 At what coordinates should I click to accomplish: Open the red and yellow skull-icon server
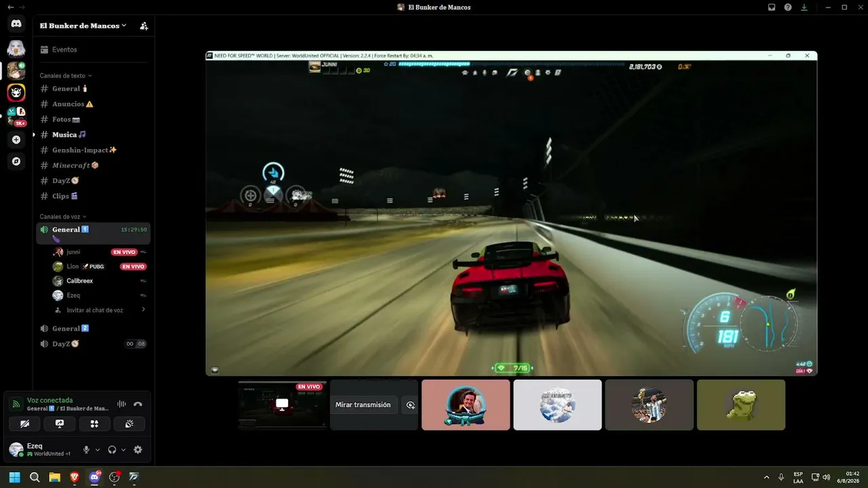pos(16,92)
